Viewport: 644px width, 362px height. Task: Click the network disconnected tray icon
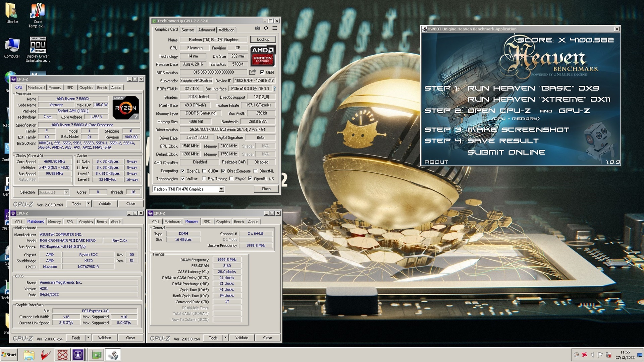tap(608, 355)
